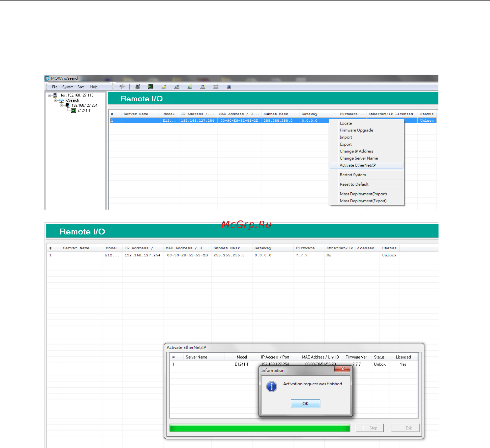Click the search/locate flashlight toolbar icon
The width and height of the screenshot is (490, 448).
122,87
